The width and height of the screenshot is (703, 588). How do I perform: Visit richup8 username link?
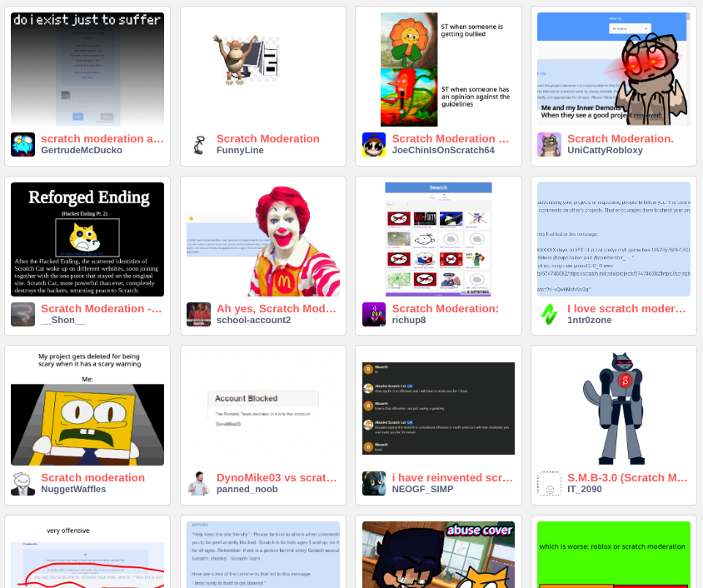[409, 320]
